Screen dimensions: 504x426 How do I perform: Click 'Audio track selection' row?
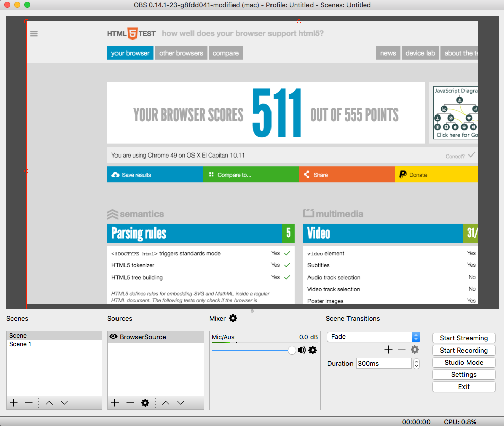(x=391, y=277)
